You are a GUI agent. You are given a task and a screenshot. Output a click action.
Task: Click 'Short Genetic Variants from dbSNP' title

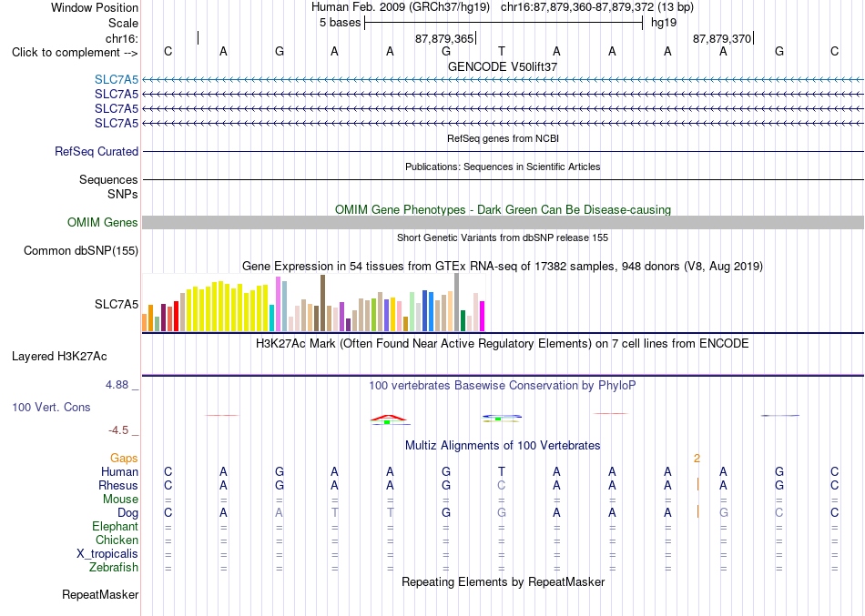point(503,237)
